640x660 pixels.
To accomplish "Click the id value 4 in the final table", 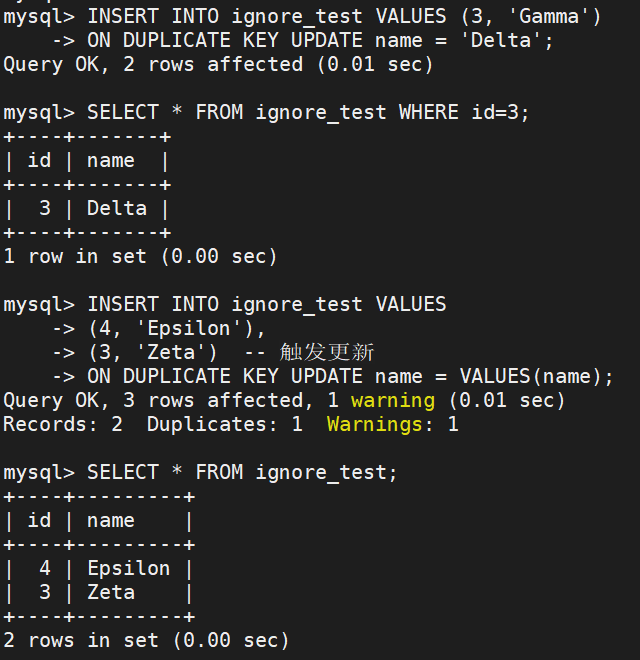I will coord(44,568).
